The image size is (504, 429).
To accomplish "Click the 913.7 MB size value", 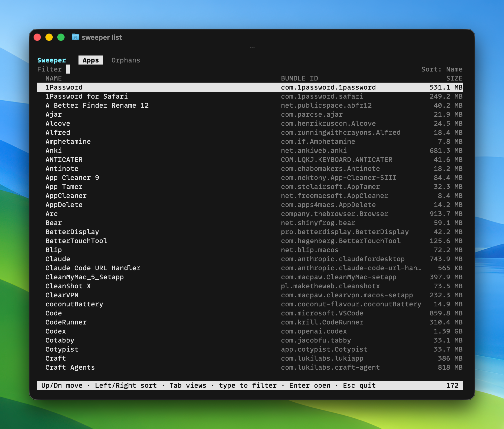I will 446,214.
